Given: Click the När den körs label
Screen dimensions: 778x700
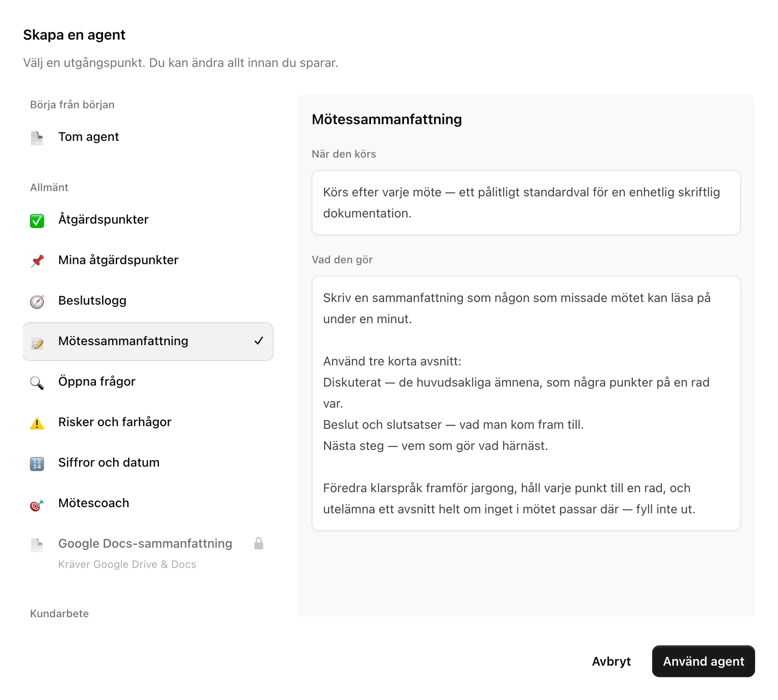Looking at the screenshot, I should click(x=344, y=154).
